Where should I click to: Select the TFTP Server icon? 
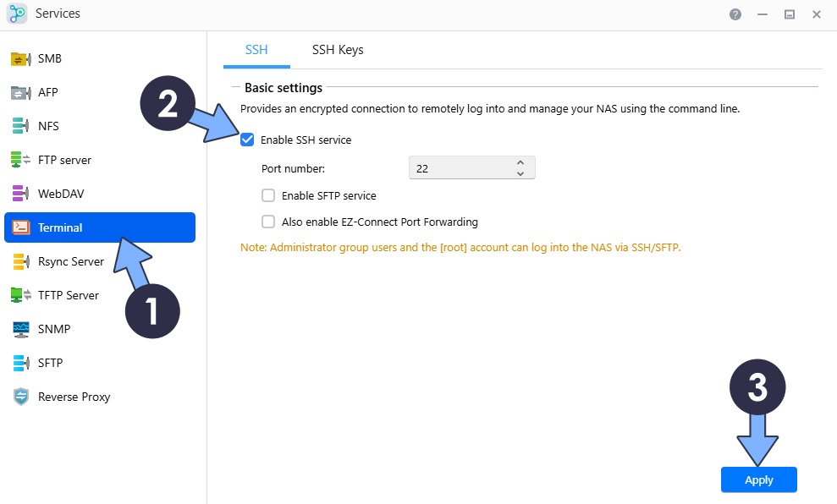coord(21,295)
